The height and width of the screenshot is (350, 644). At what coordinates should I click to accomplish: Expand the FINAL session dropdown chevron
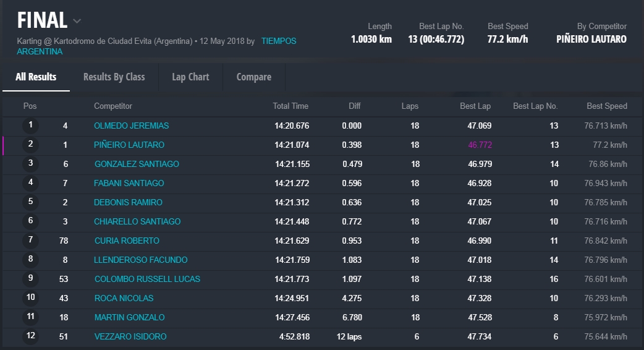tap(77, 21)
